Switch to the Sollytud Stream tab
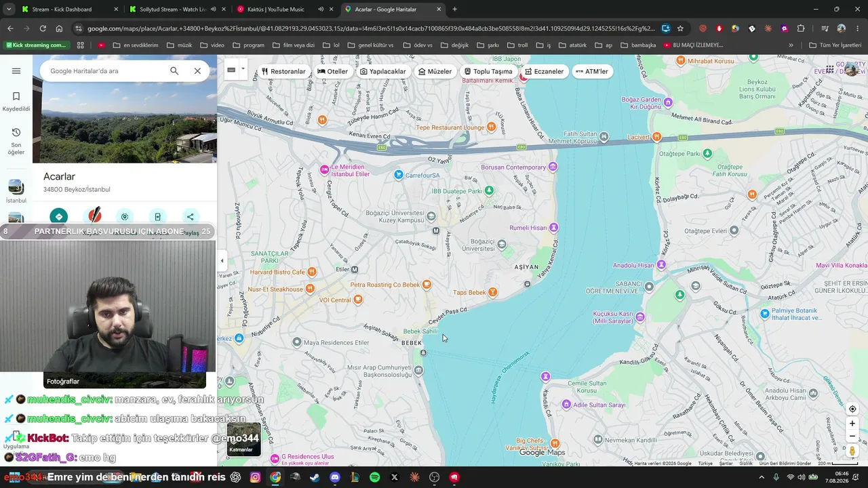868x488 pixels. [x=176, y=9]
